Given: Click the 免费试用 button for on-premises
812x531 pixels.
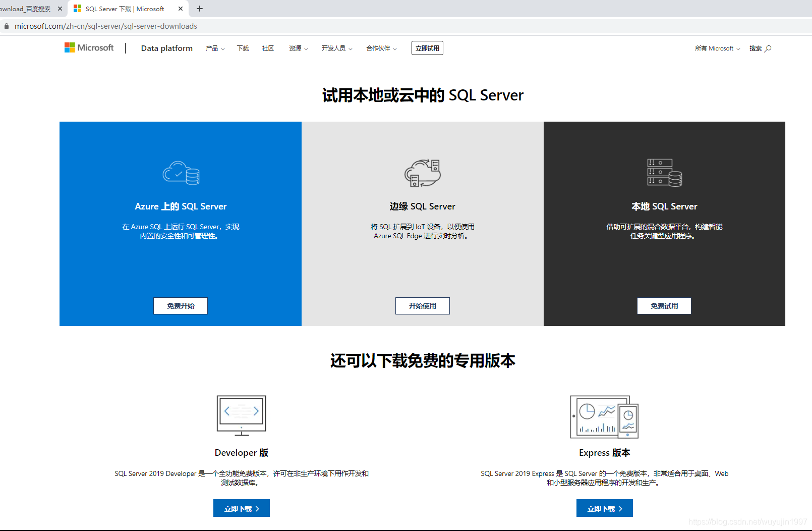Looking at the screenshot, I should [664, 306].
